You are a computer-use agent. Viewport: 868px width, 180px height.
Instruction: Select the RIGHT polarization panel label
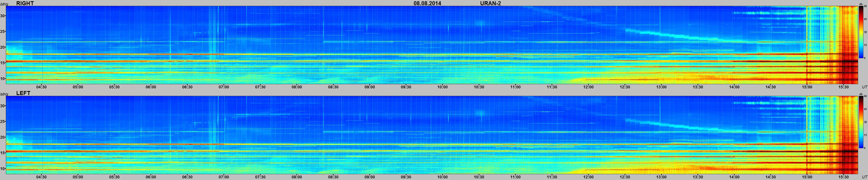[x=25, y=3]
